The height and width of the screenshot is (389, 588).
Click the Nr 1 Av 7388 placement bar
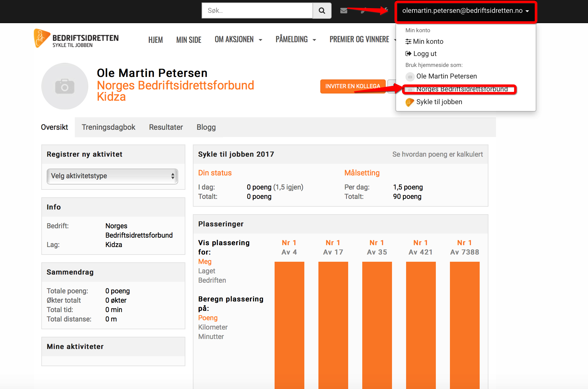[465, 325]
